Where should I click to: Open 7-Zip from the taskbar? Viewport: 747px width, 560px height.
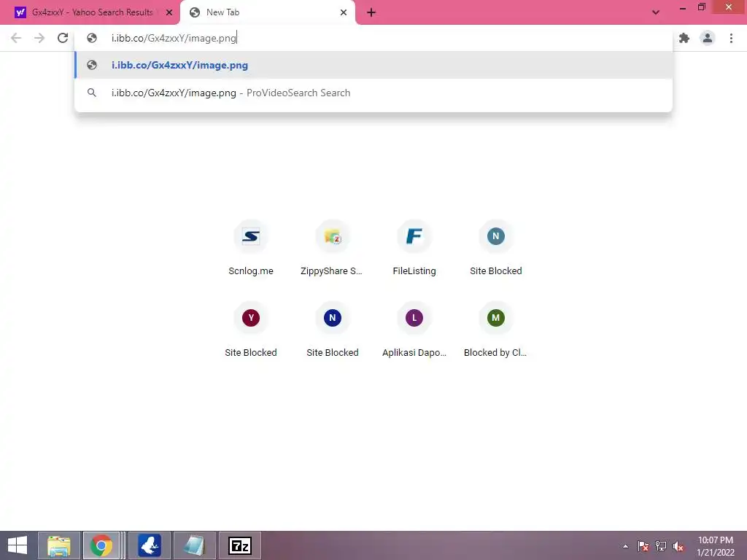pos(239,545)
